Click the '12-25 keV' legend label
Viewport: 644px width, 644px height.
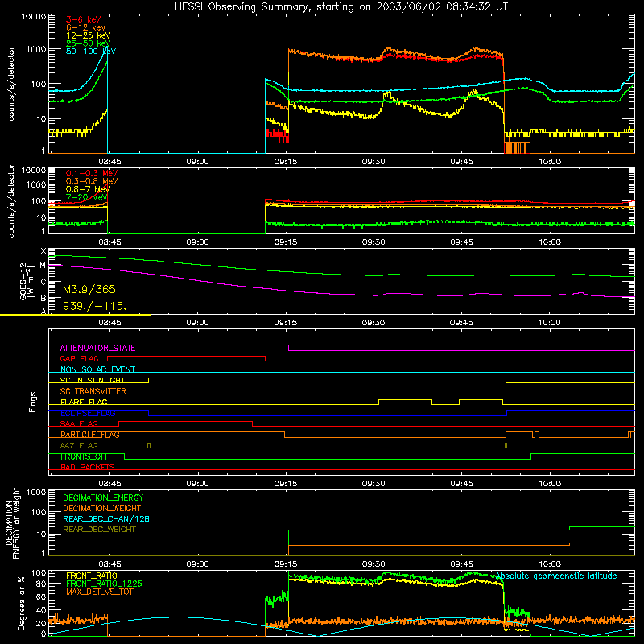(x=88, y=35)
